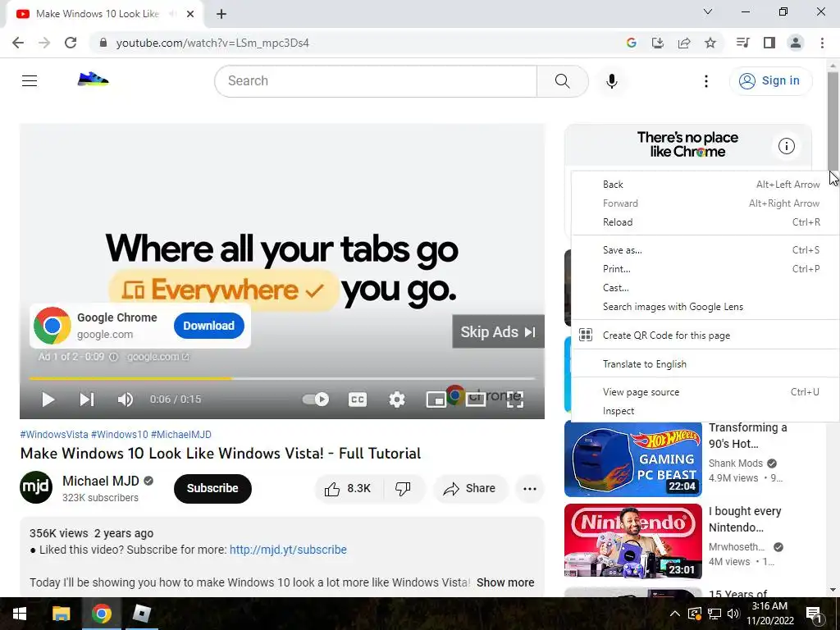
Task: Enter fullscreen mode icon
Action: pos(515,399)
